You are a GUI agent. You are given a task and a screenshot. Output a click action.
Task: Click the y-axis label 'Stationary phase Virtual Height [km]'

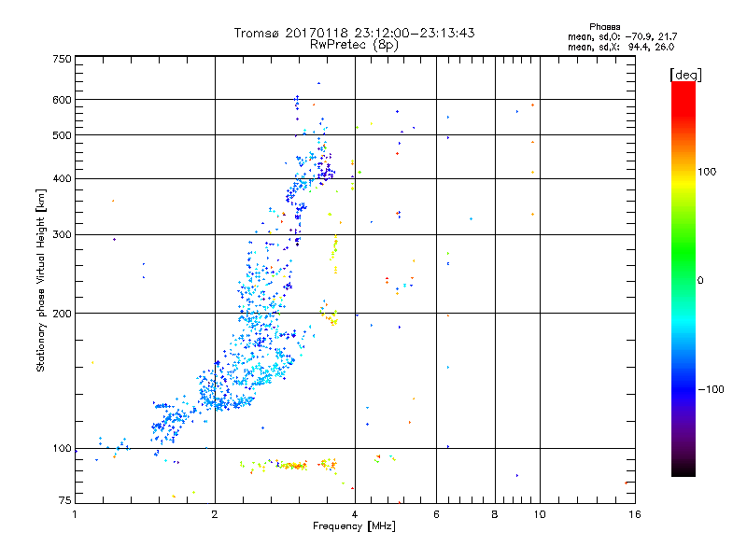41,281
